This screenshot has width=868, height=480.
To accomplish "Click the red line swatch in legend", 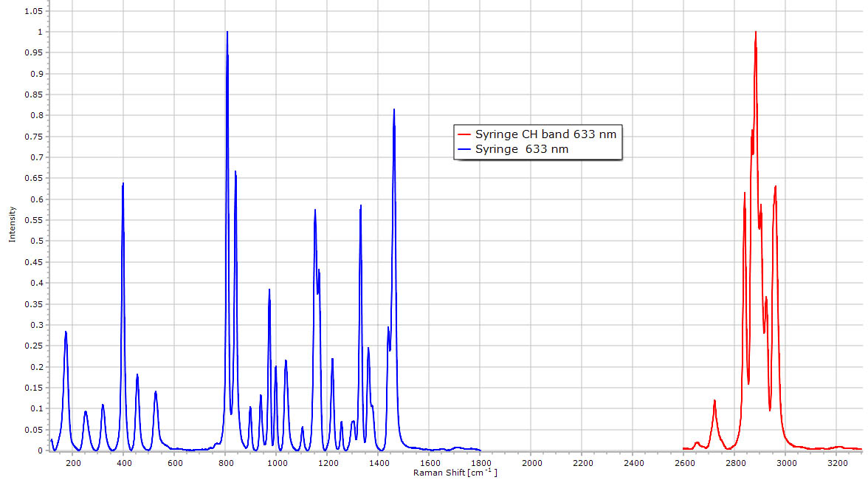I will (464, 134).
